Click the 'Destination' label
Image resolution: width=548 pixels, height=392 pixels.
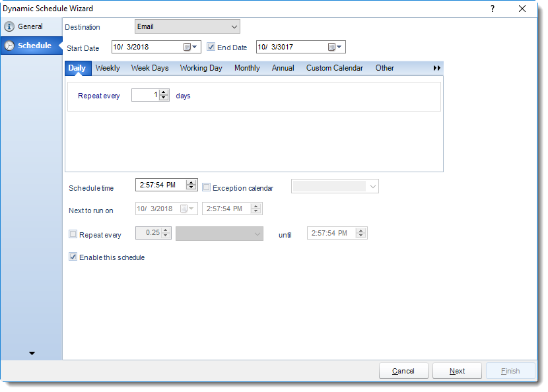click(83, 27)
